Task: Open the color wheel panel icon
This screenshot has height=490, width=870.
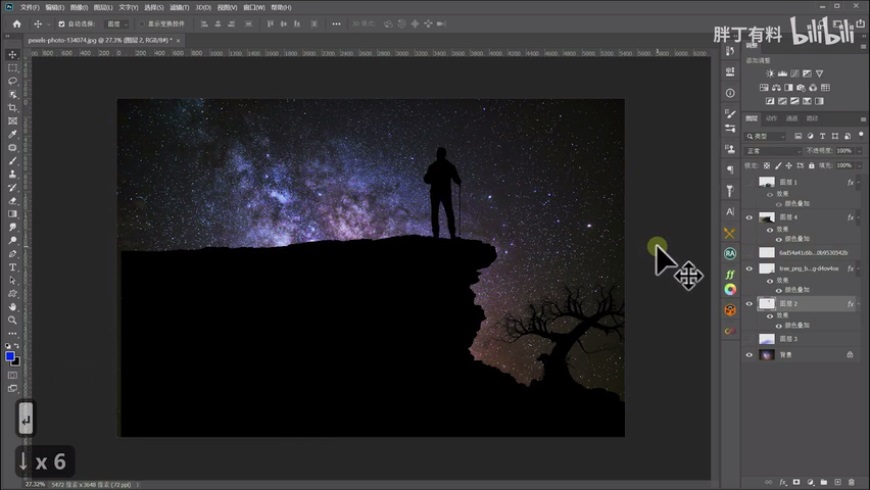Action: click(x=730, y=290)
